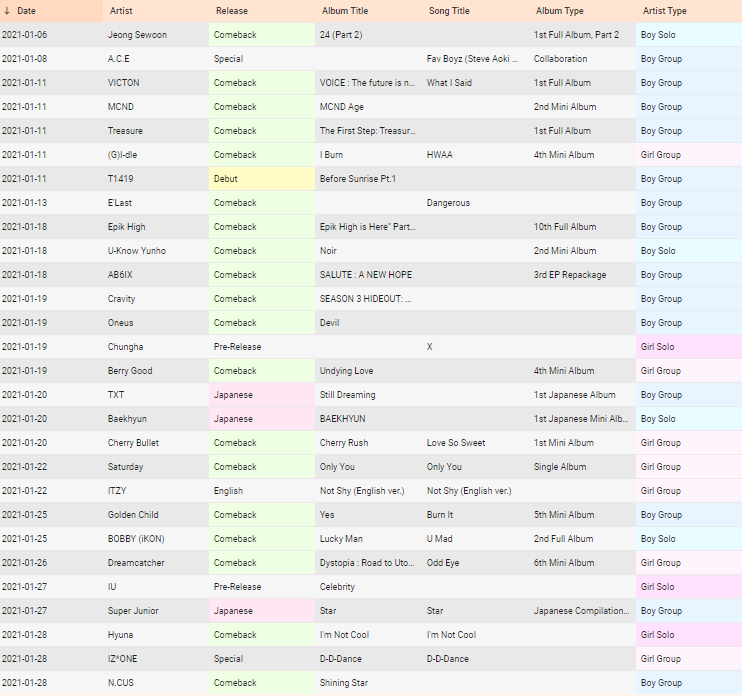Screen dimensions: 742x696
Task: Click the Song Title column header
Action: tap(476, 11)
